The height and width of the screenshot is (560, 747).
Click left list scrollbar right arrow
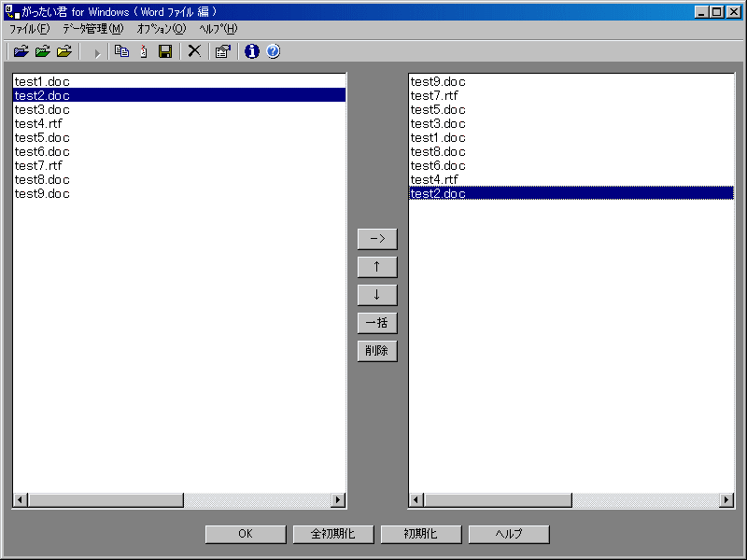[x=338, y=499]
